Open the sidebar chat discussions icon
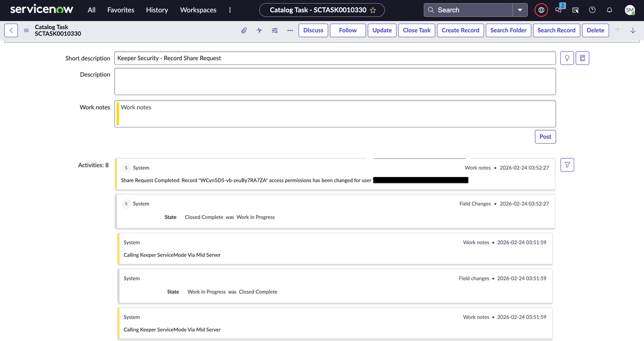The width and height of the screenshot is (644, 341). (559, 10)
